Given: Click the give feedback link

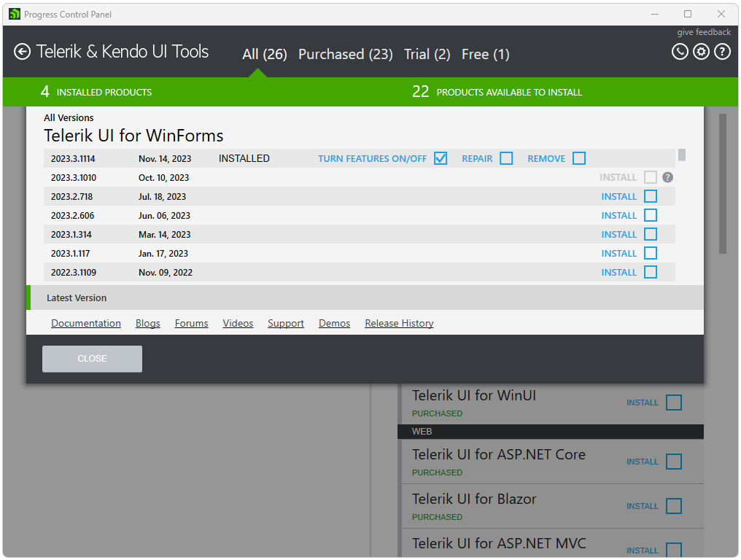Looking at the screenshot, I should coord(703,31).
